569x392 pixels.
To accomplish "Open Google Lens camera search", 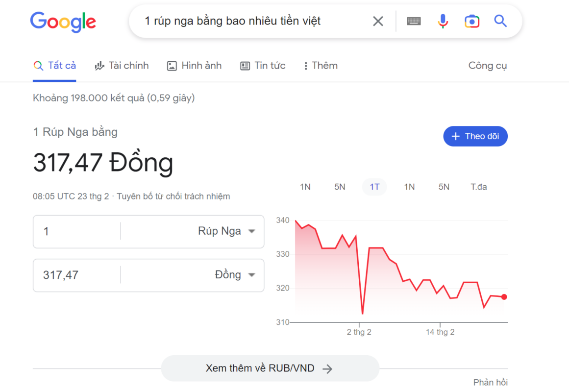I will (x=471, y=21).
